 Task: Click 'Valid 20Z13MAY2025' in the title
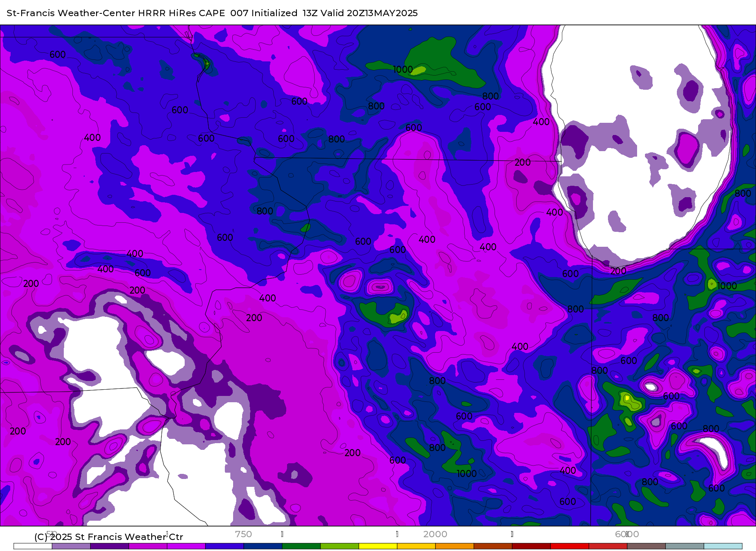pos(369,13)
